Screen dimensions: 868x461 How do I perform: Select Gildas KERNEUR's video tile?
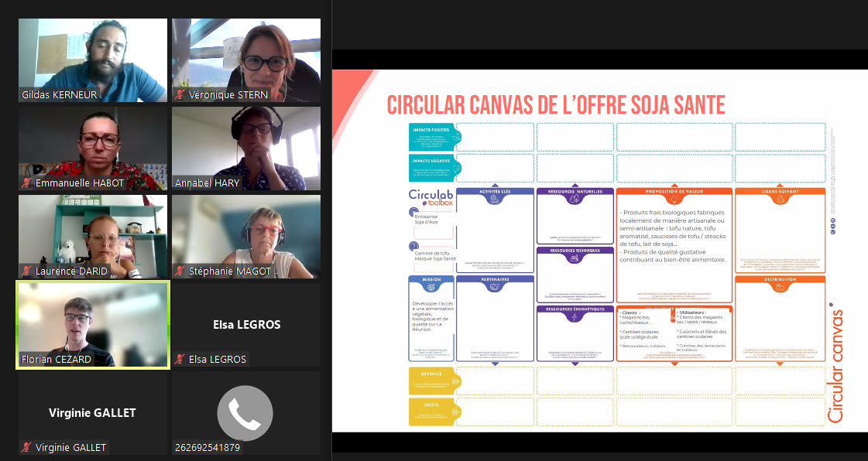coord(92,60)
